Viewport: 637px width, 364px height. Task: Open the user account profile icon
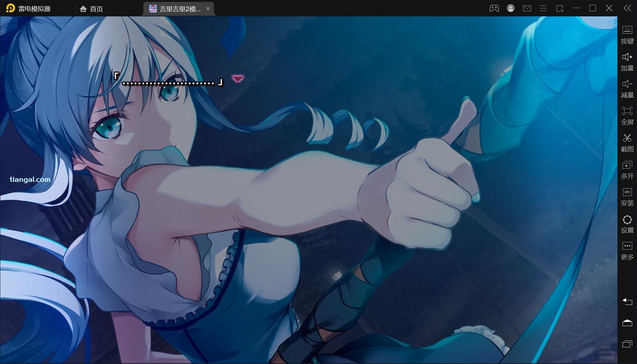click(x=510, y=8)
